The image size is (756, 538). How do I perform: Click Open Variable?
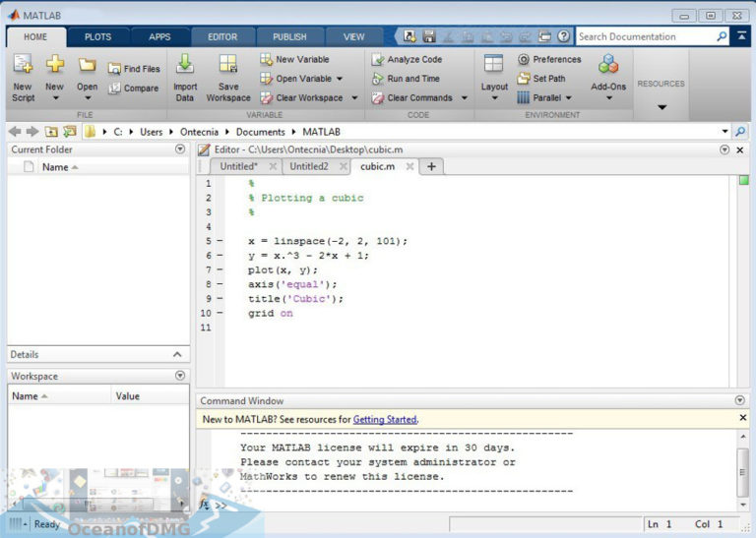click(x=296, y=79)
